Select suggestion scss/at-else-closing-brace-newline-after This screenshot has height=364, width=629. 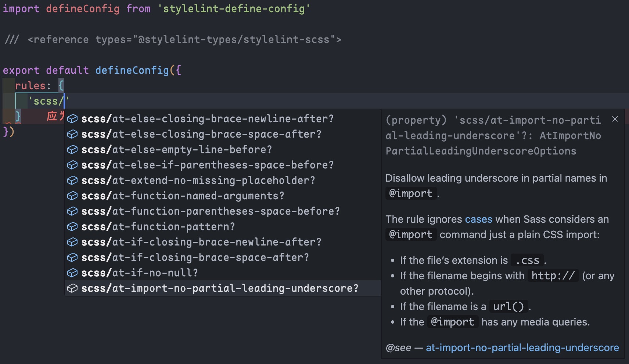(x=223, y=119)
